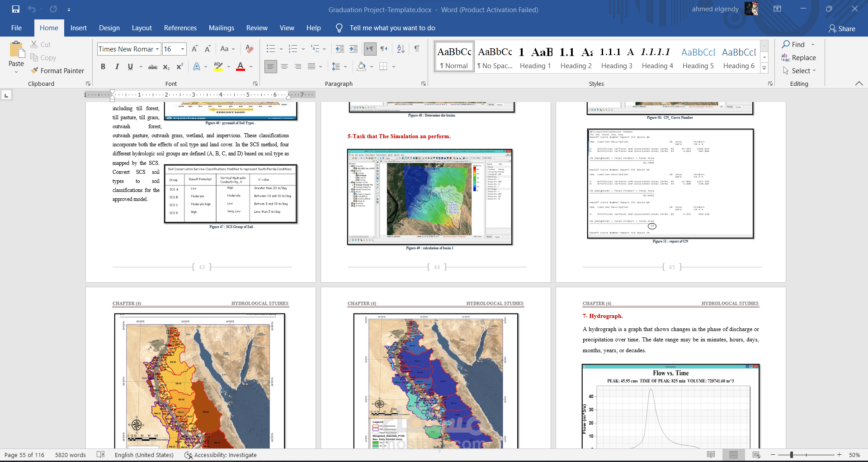Image resolution: width=868 pixels, height=462 pixels.
Task: Click the 50% zoom level value
Action: tap(854, 455)
